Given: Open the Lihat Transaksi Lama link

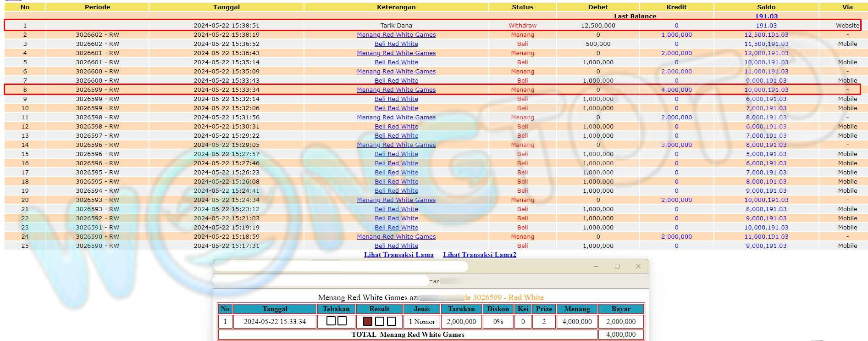Looking at the screenshot, I should pos(398,255).
